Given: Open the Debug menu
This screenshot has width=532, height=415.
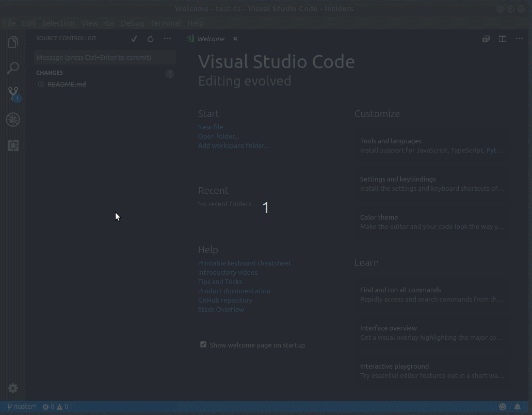Looking at the screenshot, I should click(x=132, y=23).
